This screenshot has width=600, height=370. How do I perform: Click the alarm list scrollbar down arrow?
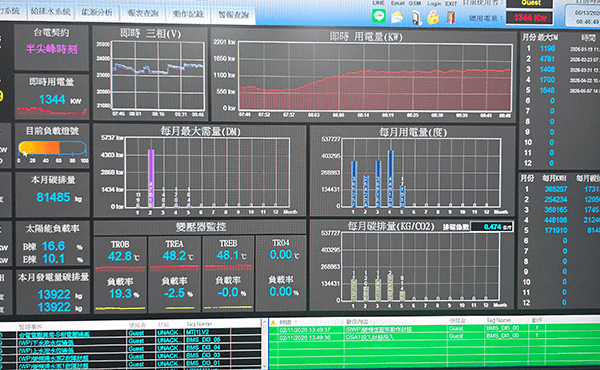click(264, 367)
